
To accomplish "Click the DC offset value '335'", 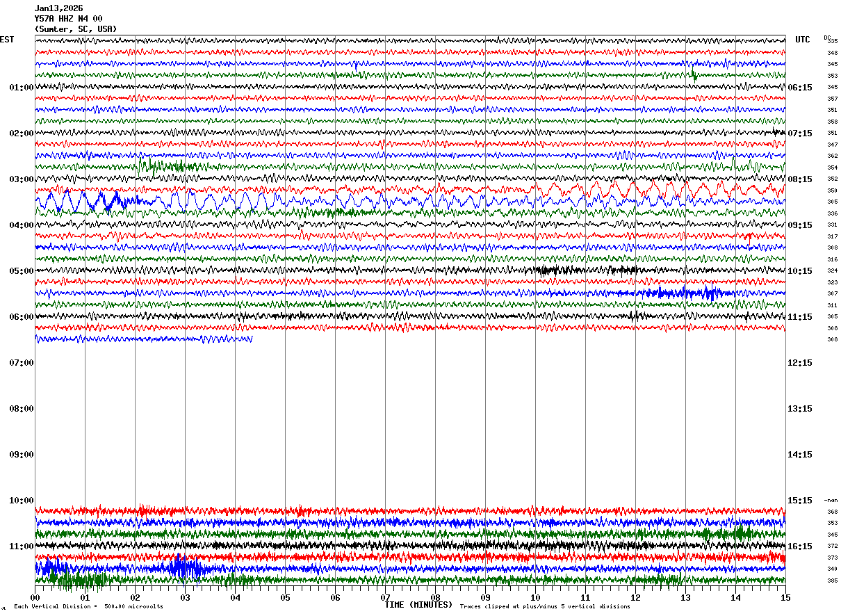I will tap(833, 41).
